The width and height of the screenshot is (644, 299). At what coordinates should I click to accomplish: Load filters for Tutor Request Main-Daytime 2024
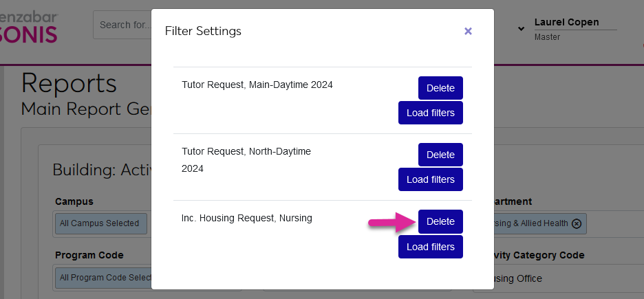click(x=430, y=113)
